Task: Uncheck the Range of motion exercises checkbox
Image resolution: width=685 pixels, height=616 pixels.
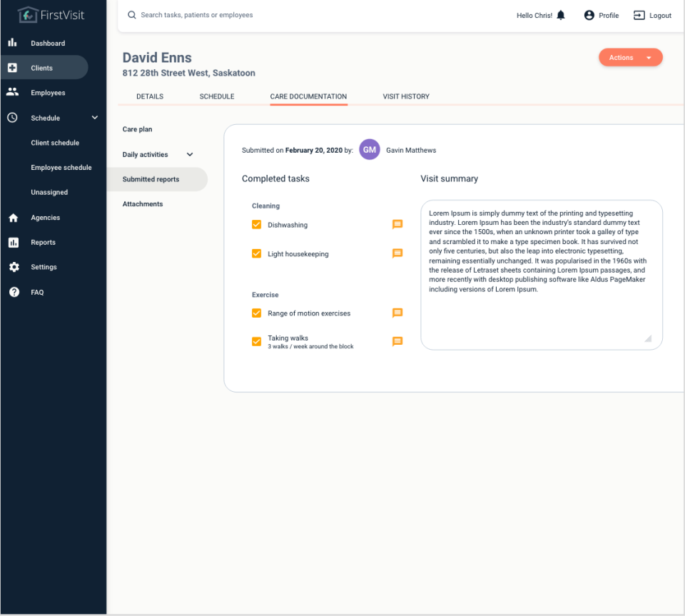Action: tap(256, 313)
